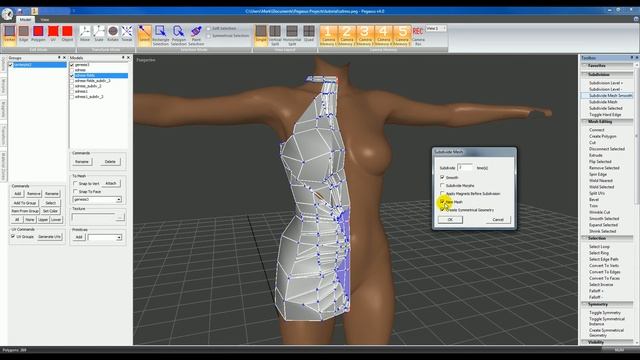This screenshot has height=360, width=640.
Task: Click Add To Group button
Action: (25, 203)
